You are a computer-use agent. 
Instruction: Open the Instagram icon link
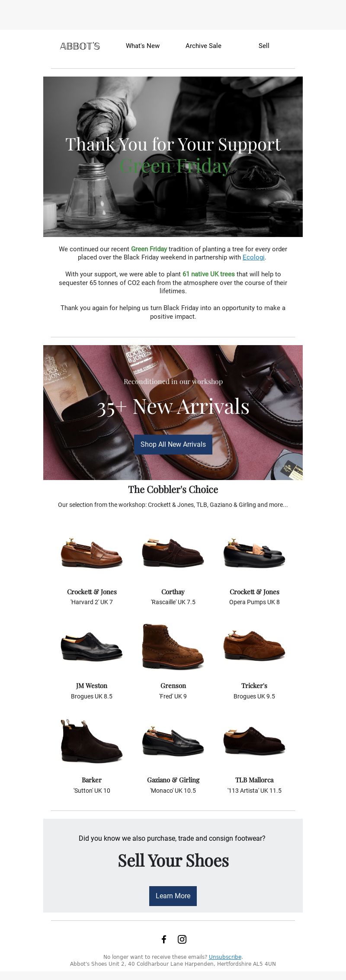click(182, 939)
